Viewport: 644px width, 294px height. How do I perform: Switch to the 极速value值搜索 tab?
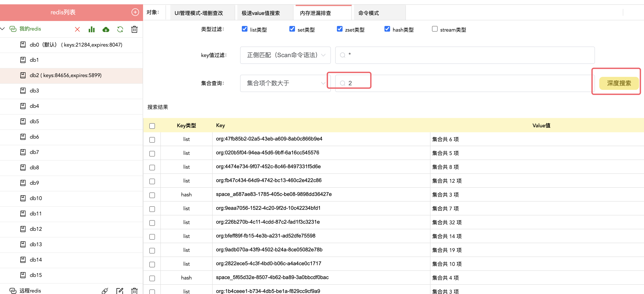(260, 13)
